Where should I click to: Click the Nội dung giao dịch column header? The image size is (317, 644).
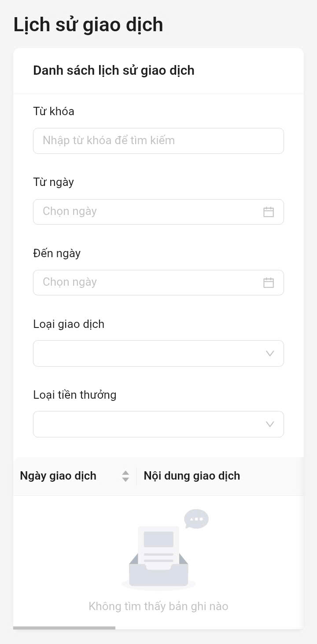(192, 476)
